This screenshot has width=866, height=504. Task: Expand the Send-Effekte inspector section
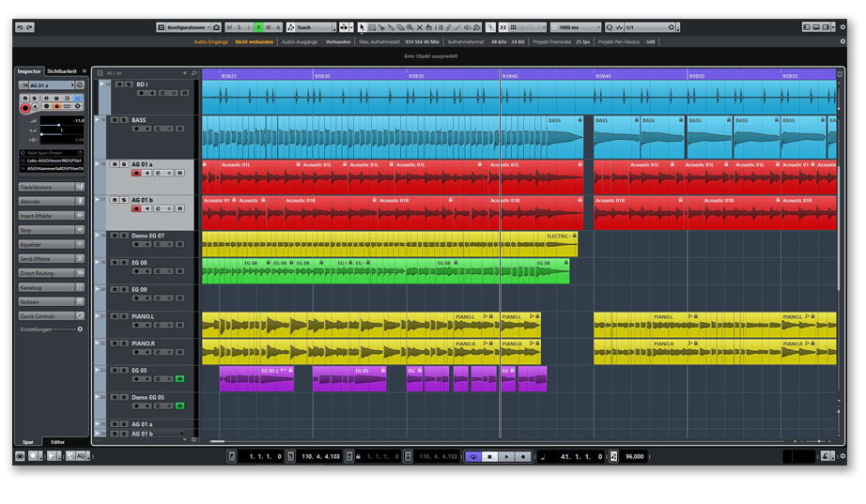[51, 259]
